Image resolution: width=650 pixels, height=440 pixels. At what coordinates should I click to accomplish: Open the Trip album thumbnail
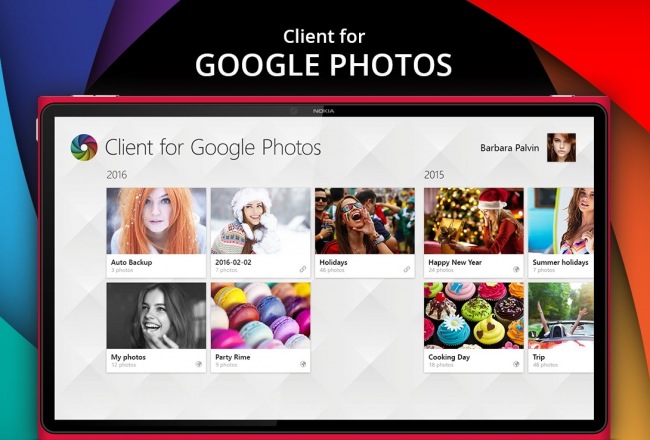pyautogui.click(x=561, y=316)
